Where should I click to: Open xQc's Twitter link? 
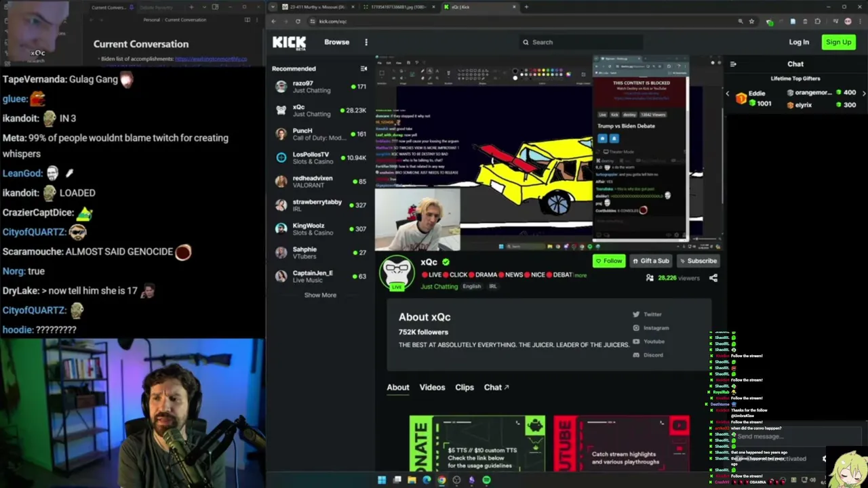pyautogui.click(x=647, y=314)
